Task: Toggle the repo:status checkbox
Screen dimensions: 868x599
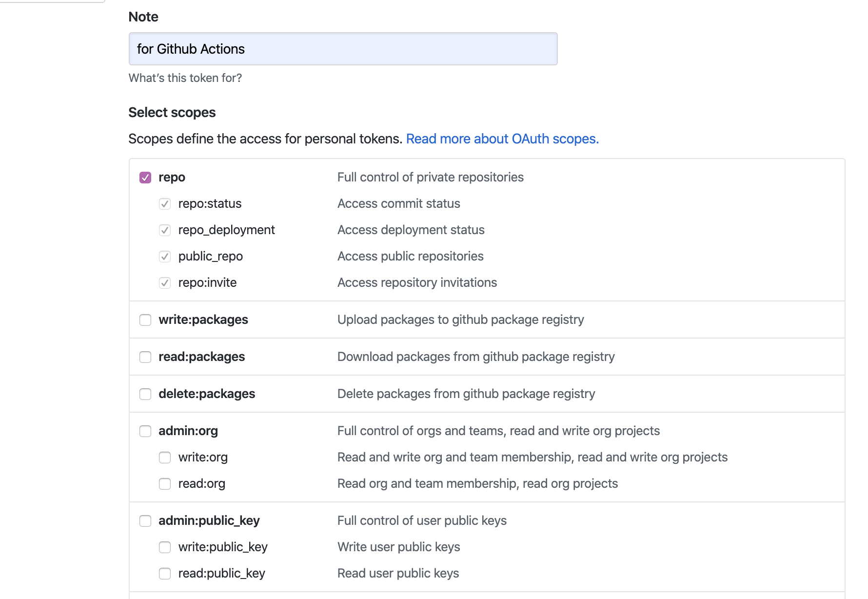Action: [x=165, y=204]
